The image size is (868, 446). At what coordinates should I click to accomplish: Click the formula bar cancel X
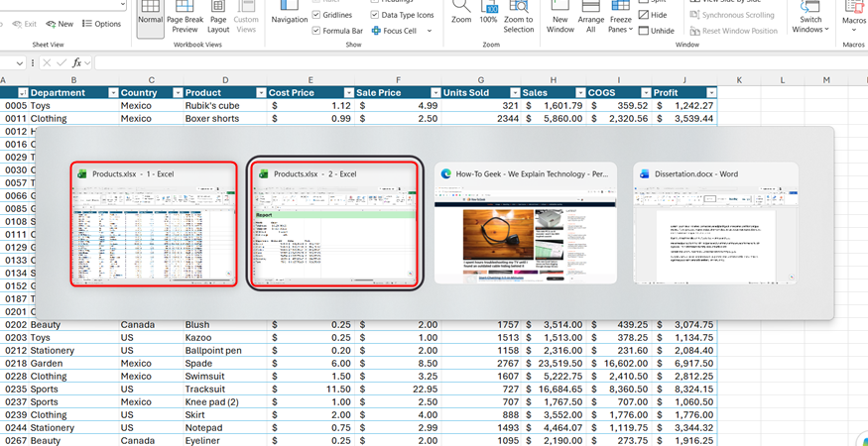(x=47, y=63)
